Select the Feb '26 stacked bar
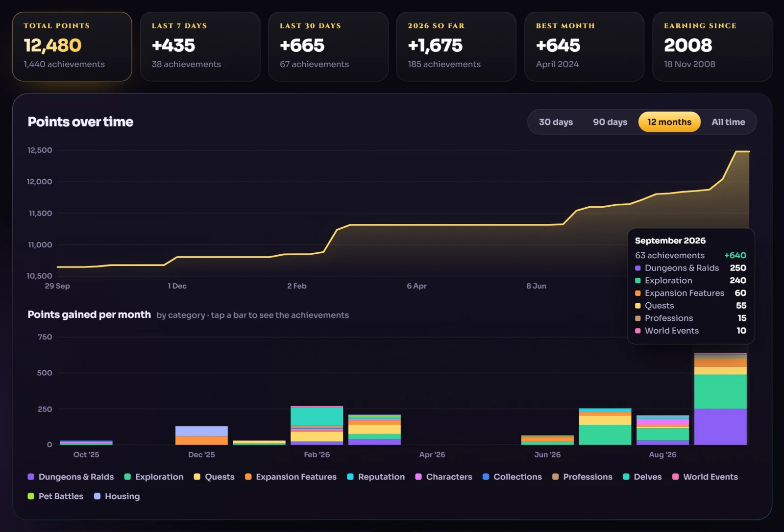The image size is (784, 532). pos(317,426)
